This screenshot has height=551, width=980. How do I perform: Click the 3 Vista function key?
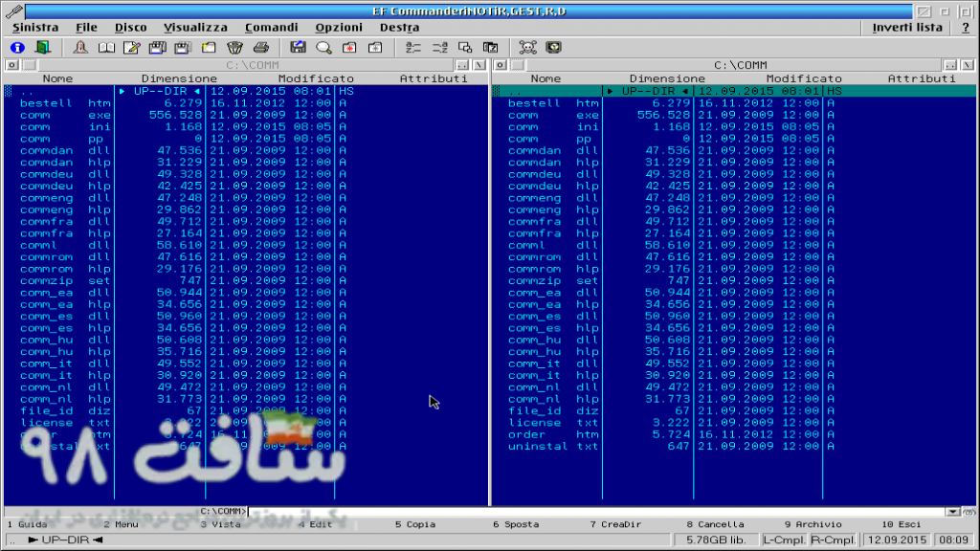pos(221,525)
